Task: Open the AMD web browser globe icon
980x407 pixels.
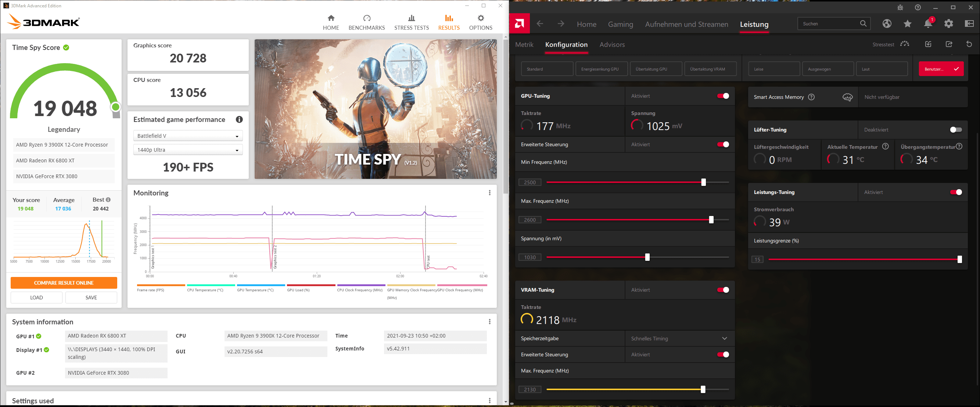Action: (887, 24)
